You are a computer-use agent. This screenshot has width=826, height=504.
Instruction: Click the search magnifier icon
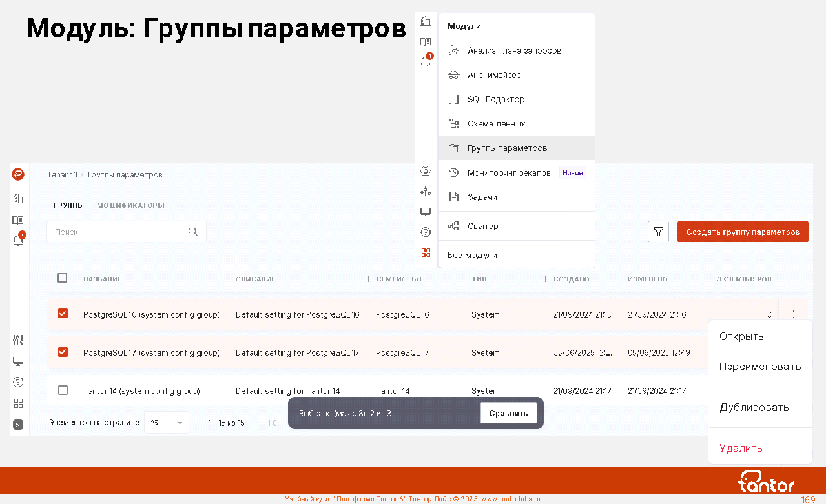[x=193, y=232]
